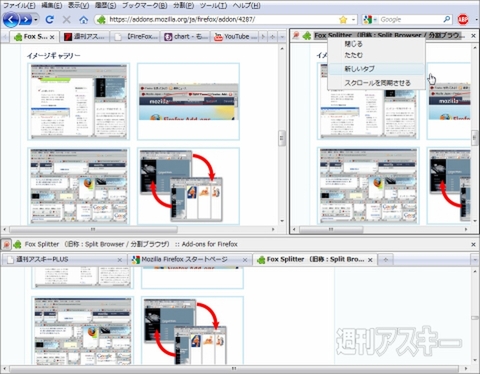
Task: Click the red pin icon of right split pane
Action: [x=295, y=35]
